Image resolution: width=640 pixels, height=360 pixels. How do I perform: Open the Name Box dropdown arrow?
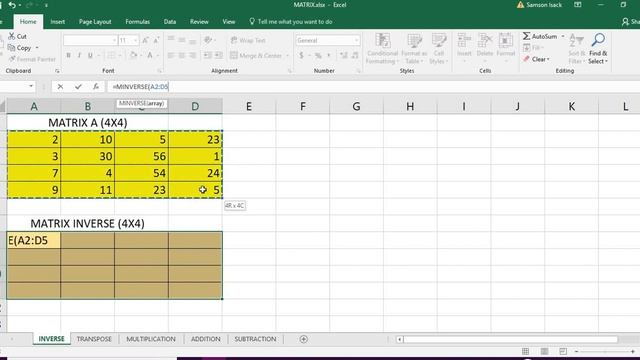(31, 87)
